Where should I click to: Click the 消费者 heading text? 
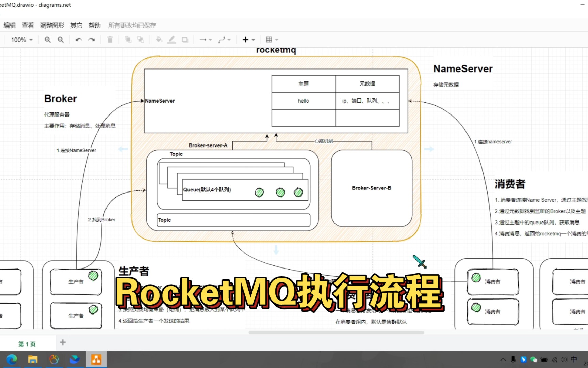click(x=510, y=184)
